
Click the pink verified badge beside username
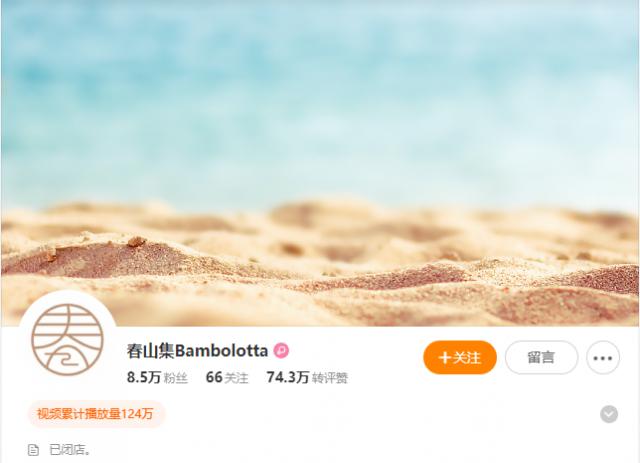pyautogui.click(x=281, y=350)
